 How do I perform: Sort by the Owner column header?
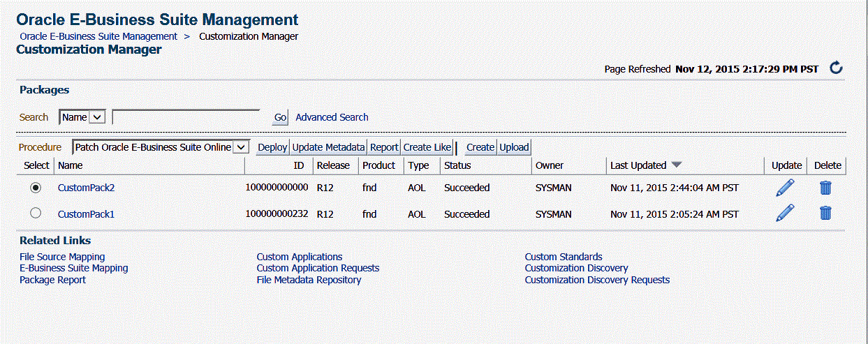550,165
